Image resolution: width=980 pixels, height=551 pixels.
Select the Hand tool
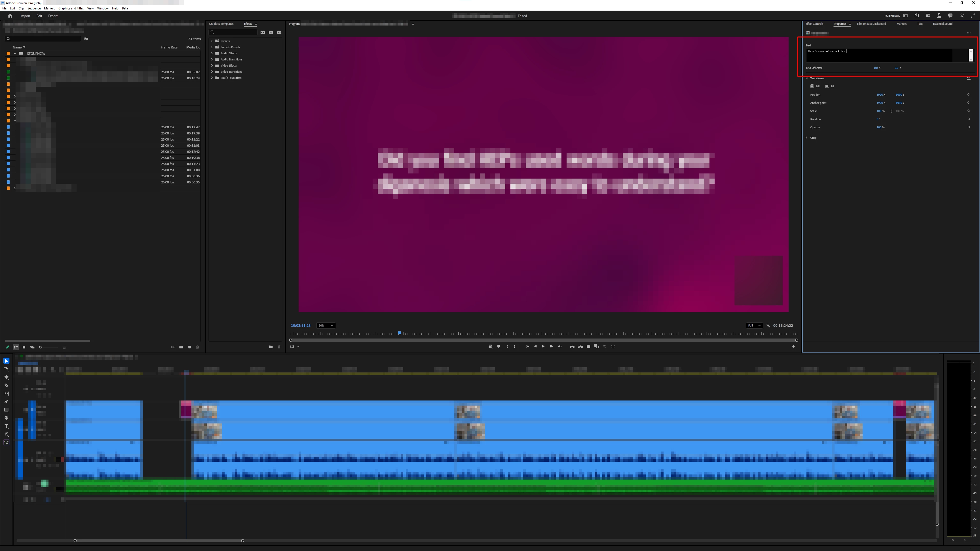[x=6, y=418]
